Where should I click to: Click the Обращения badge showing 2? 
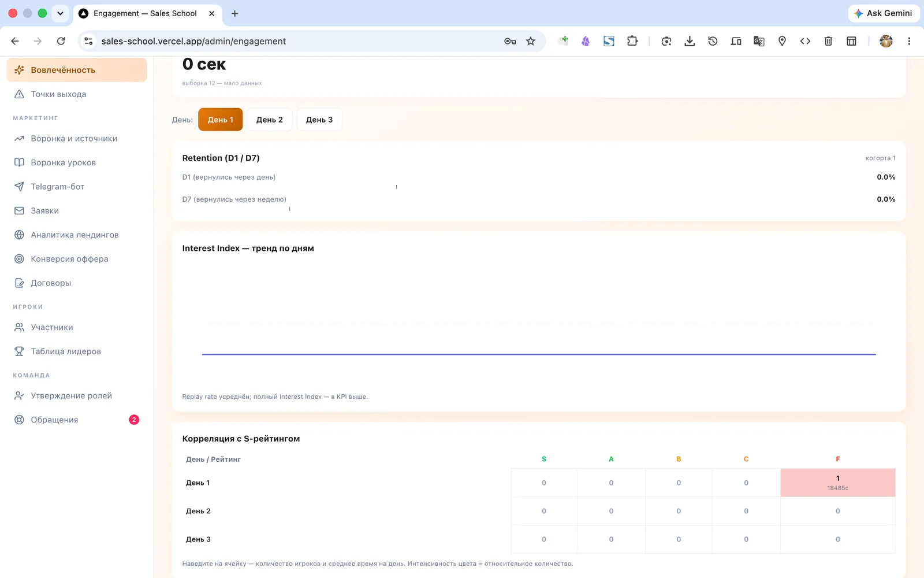tap(134, 420)
